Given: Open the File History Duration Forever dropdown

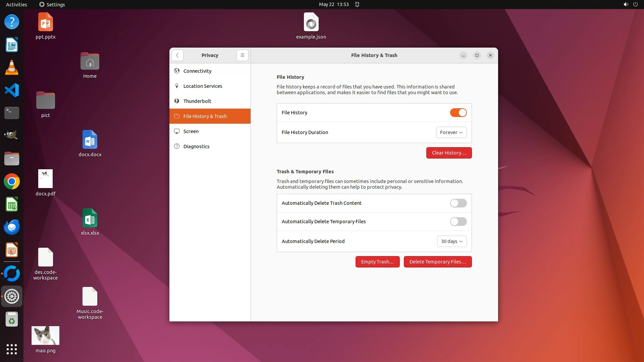Looking at the screenshot, I should pyautogui.click(x=451, y=132).
